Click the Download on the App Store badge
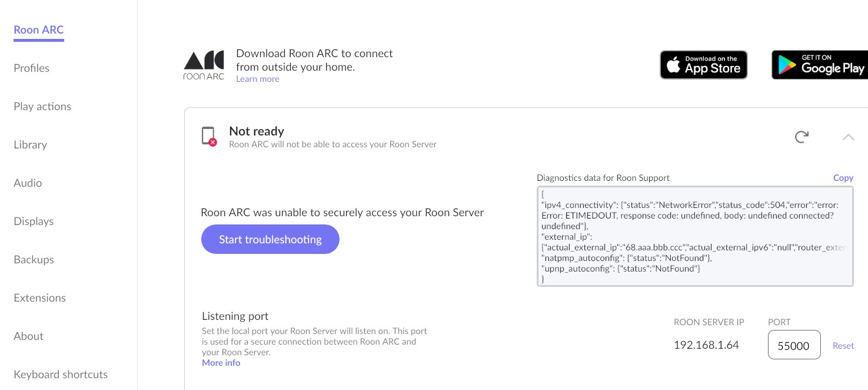The height and width of the screenshot is (390, 868). click(704, 65)
